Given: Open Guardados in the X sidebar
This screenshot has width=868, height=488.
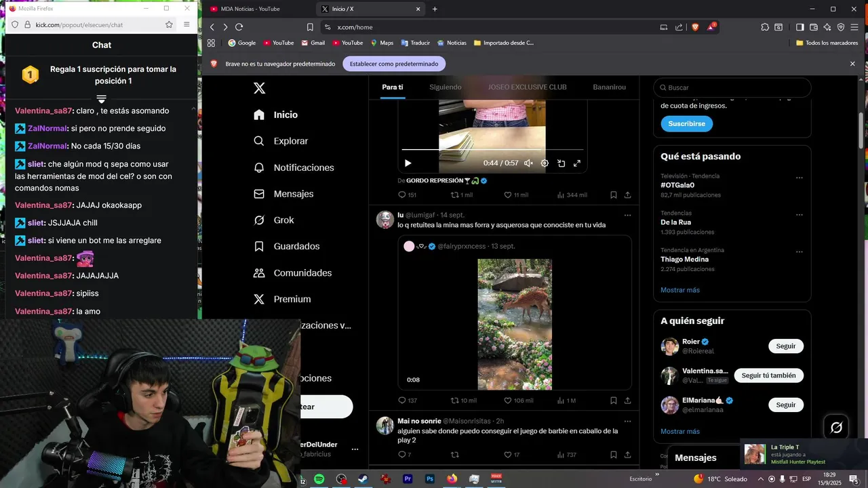Looking at the screenshot, I should [x=286, y=246].
